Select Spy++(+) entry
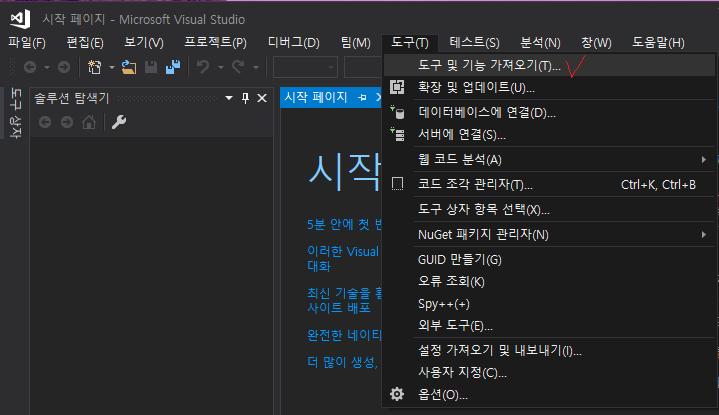 tap(549, 304)
